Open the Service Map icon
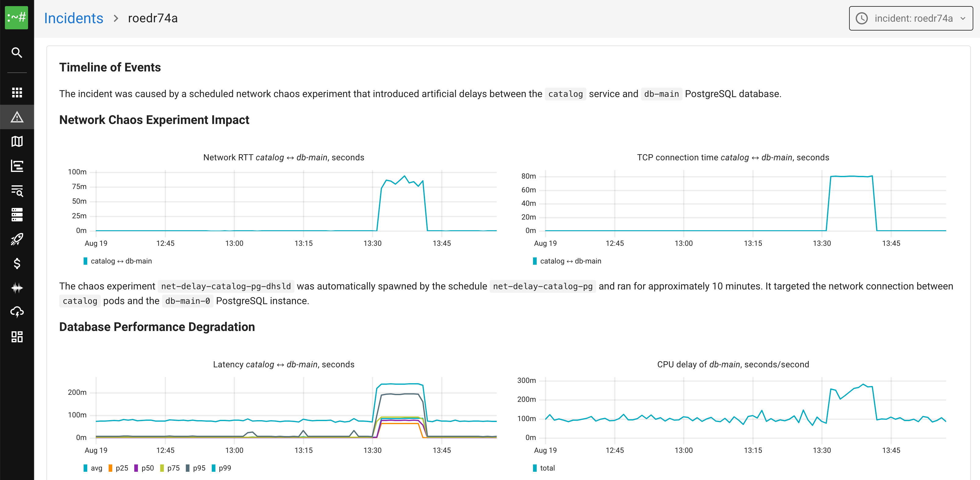Screen dimensions: 980x480 (x=17, y=141)
